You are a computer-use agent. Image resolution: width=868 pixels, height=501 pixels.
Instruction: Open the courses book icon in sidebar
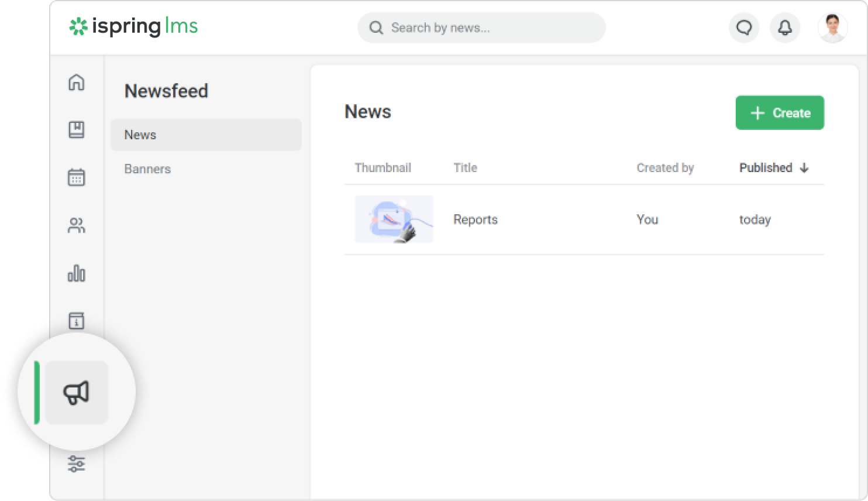77,130
